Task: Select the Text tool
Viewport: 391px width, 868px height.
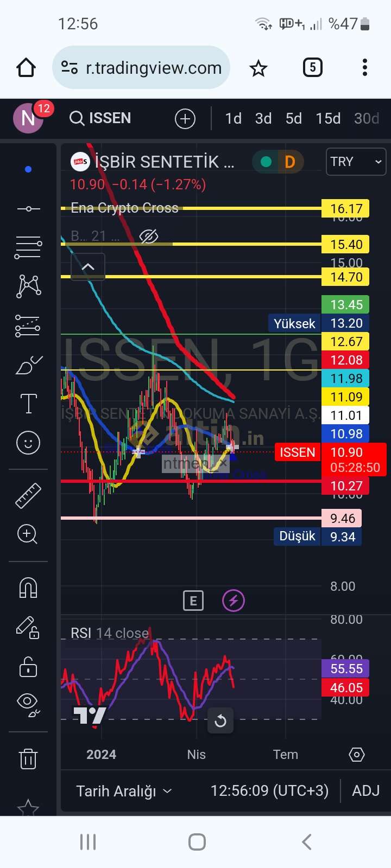Action: coord(28,404)
